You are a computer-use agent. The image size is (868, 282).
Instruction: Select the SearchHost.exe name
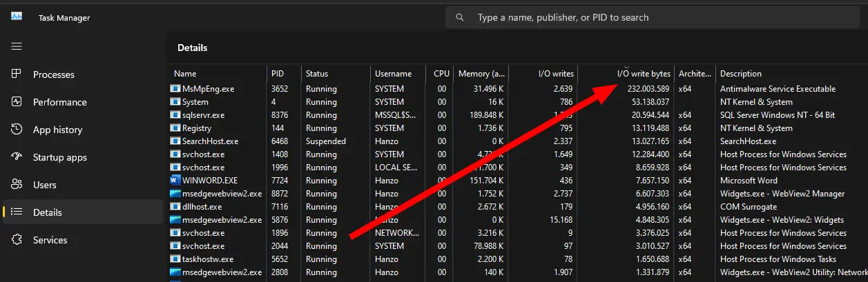click(210, 141)
